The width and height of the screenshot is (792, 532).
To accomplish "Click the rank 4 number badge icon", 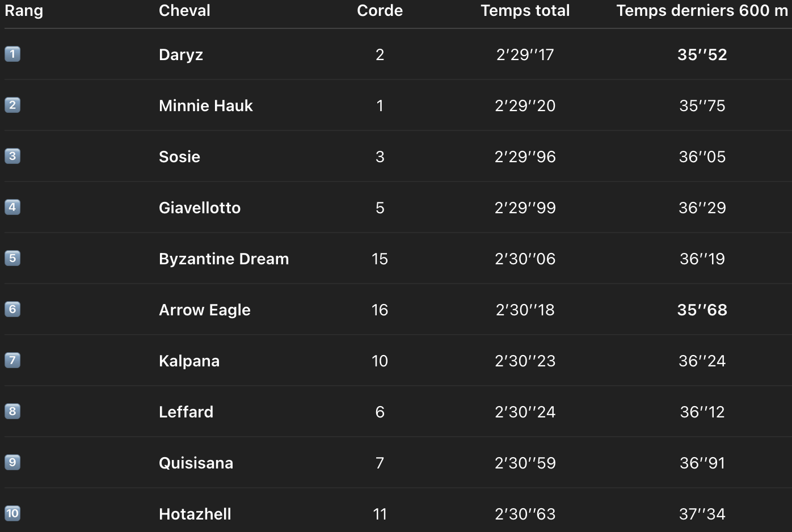I will pos(12,208).
